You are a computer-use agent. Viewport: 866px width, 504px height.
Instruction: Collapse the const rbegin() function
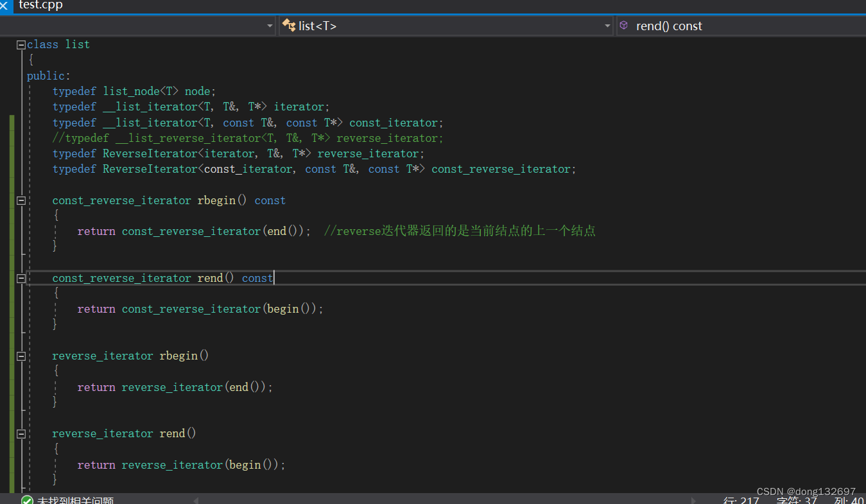point(21,200)
